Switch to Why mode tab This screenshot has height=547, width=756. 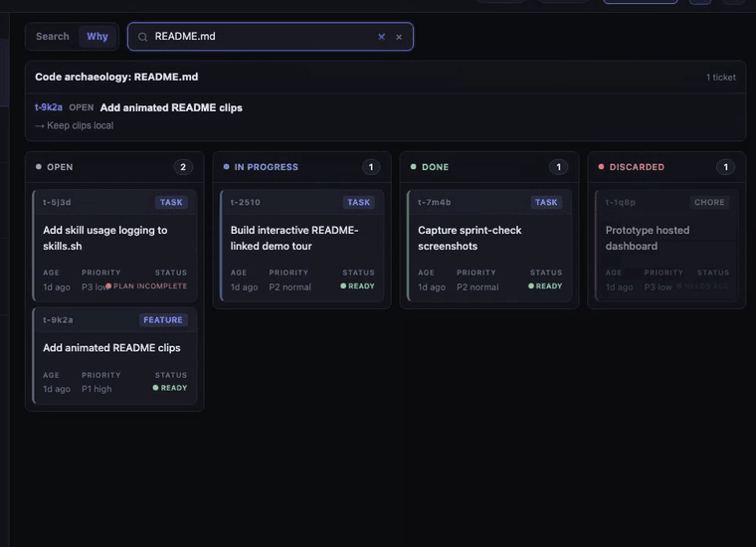coord(97,37)
